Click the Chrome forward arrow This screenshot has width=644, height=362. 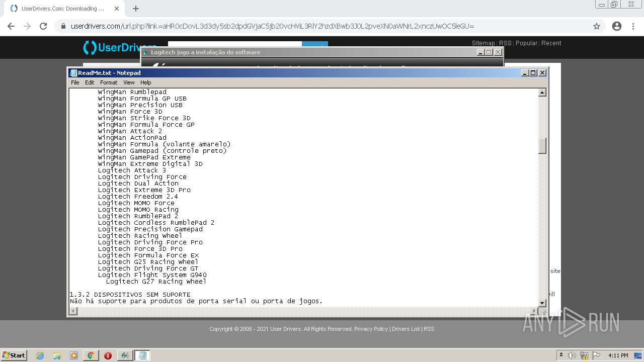[27, 26]
